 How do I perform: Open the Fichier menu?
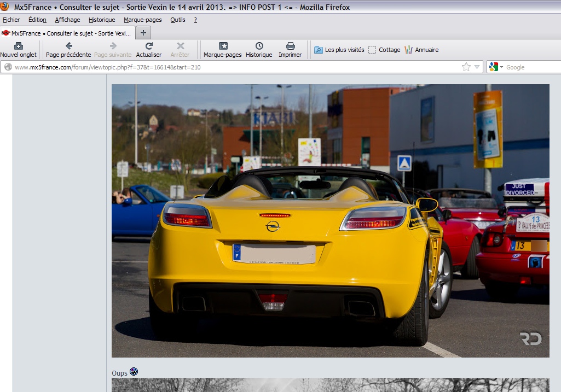[x=11, y=20]
